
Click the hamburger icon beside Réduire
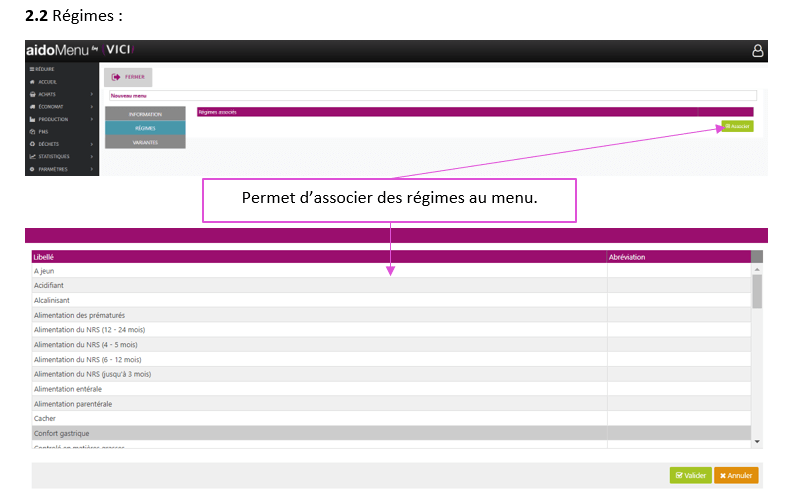click(32, 69)
